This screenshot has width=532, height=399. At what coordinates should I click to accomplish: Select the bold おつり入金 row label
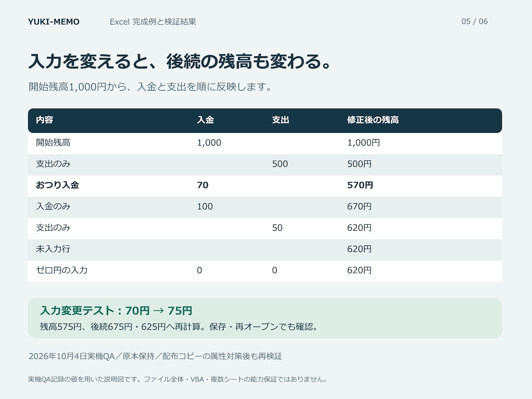(58, 185)
